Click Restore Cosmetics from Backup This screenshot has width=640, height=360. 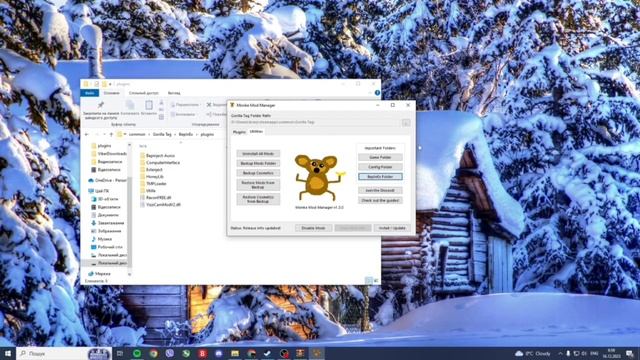[x=258, y=199]
